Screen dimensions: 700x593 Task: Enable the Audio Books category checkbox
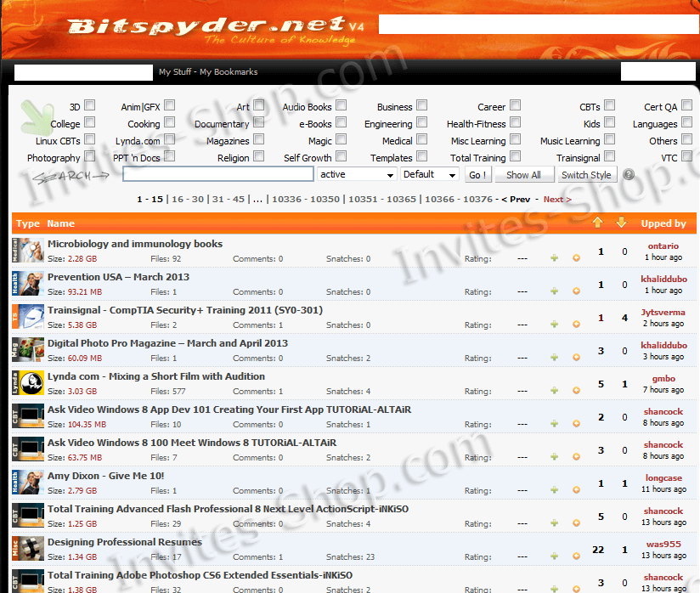341,105
